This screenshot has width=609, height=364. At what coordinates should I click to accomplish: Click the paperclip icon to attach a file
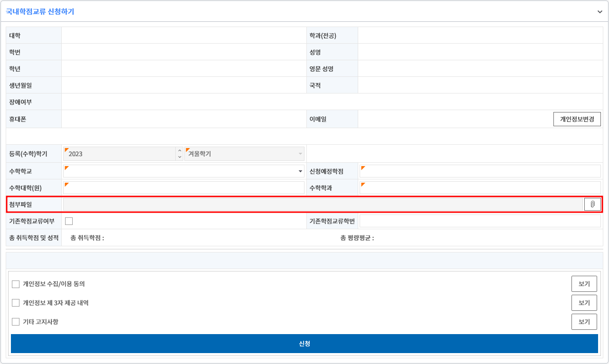(593, 204)
